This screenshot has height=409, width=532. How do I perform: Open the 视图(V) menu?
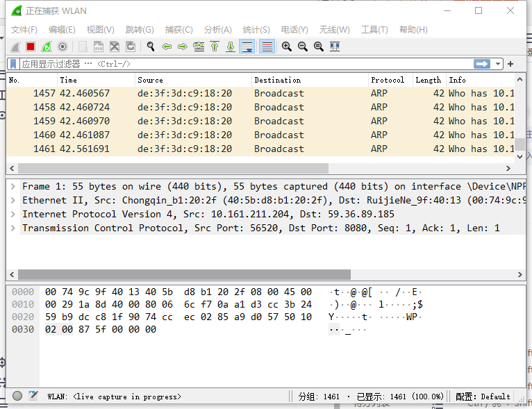pos(101,30)
